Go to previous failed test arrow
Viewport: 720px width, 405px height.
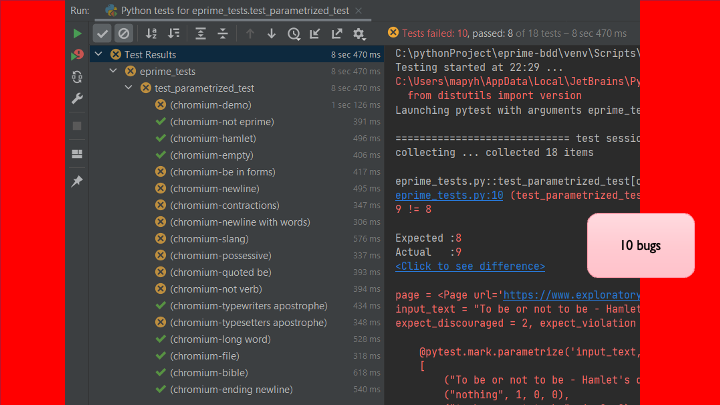pos(250,34)
